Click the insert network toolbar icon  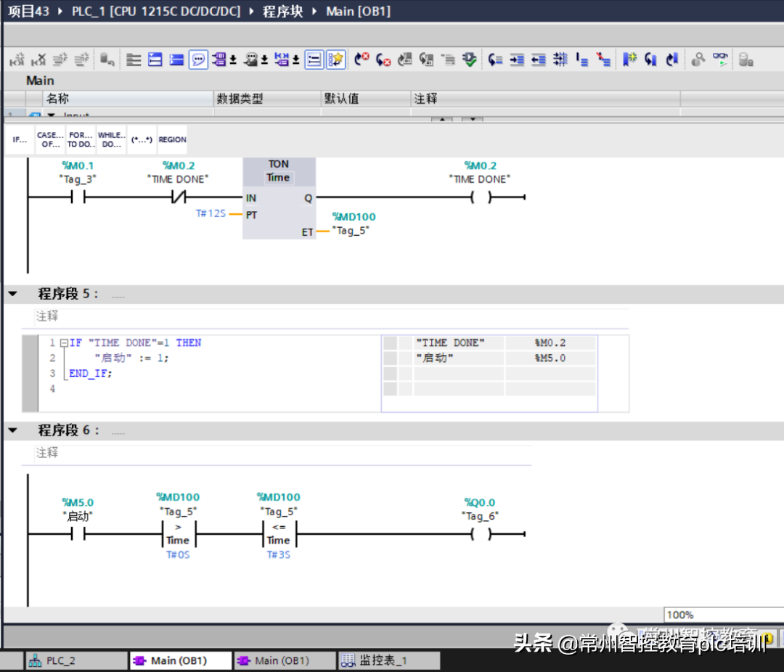(17, 60)
